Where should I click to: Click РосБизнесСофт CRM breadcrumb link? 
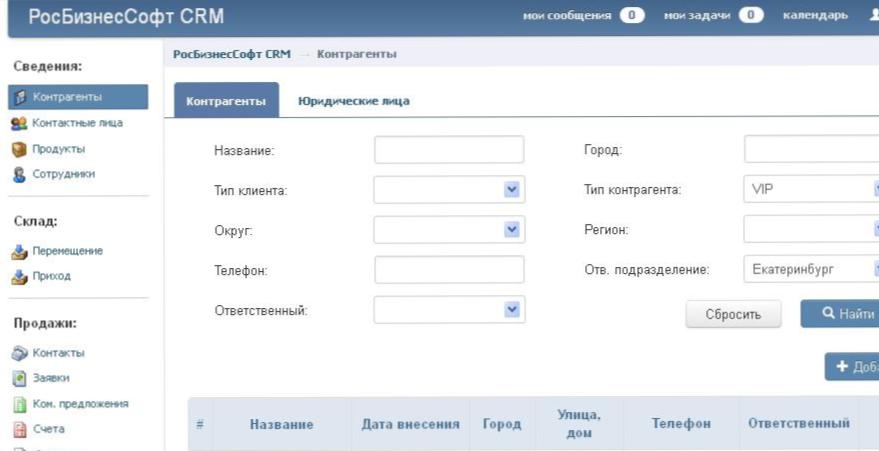tap(232, 54)
